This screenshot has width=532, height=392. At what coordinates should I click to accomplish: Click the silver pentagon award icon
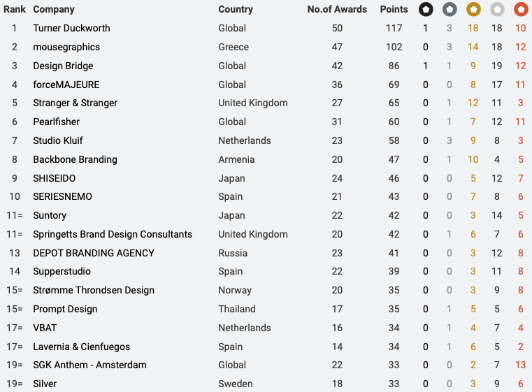[497, 10]
